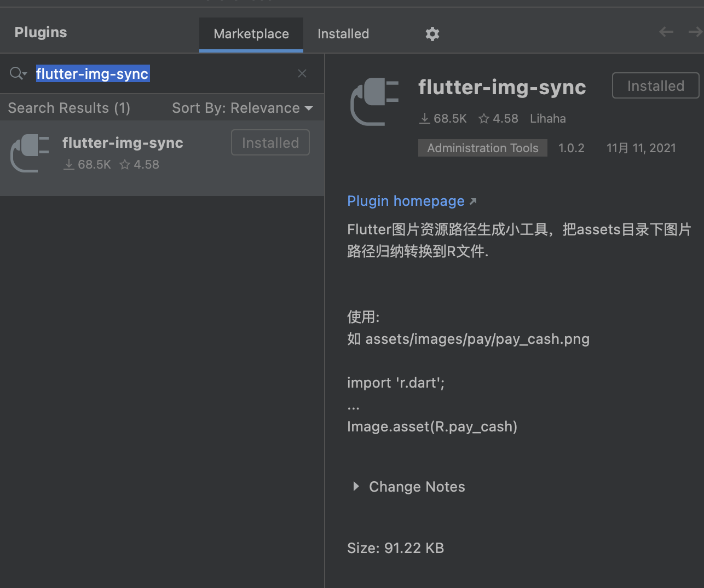Open plugin settings via the gear icon

[432, 33]
